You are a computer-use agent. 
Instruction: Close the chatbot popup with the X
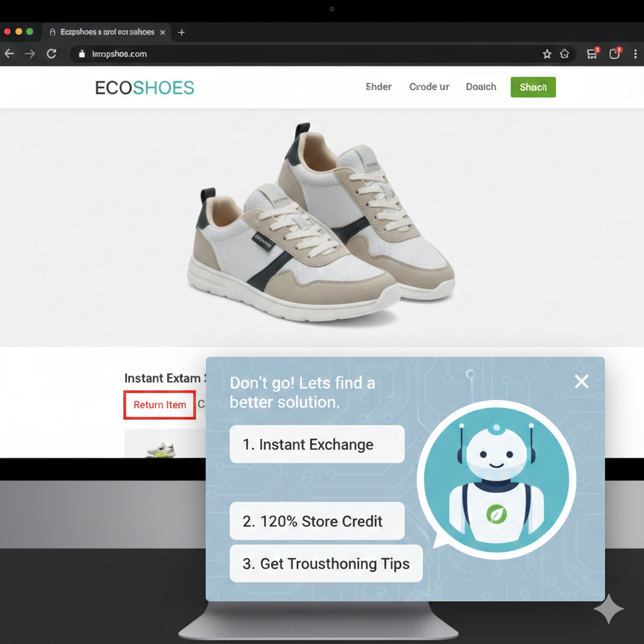coord(582,382)
